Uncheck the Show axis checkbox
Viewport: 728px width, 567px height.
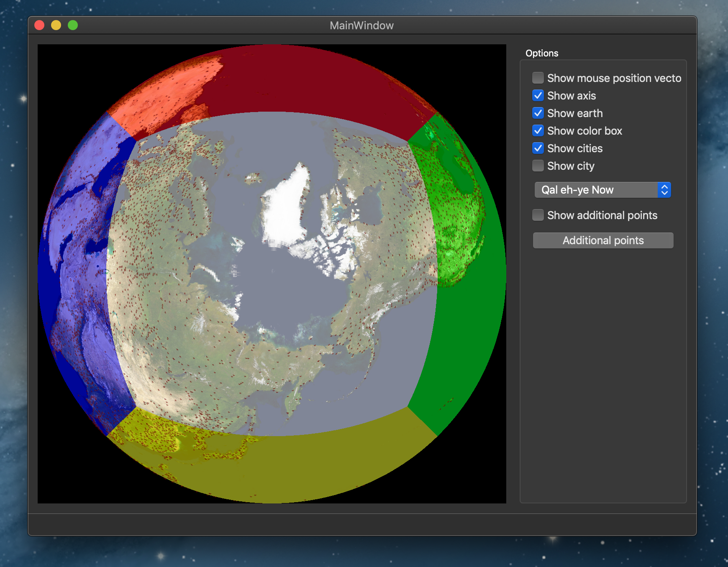coord(538,96)
